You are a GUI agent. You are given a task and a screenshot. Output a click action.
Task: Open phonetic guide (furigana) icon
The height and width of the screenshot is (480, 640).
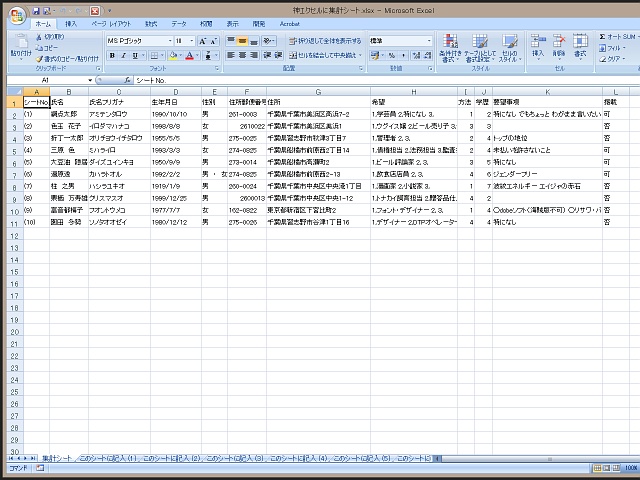(209, 56)
